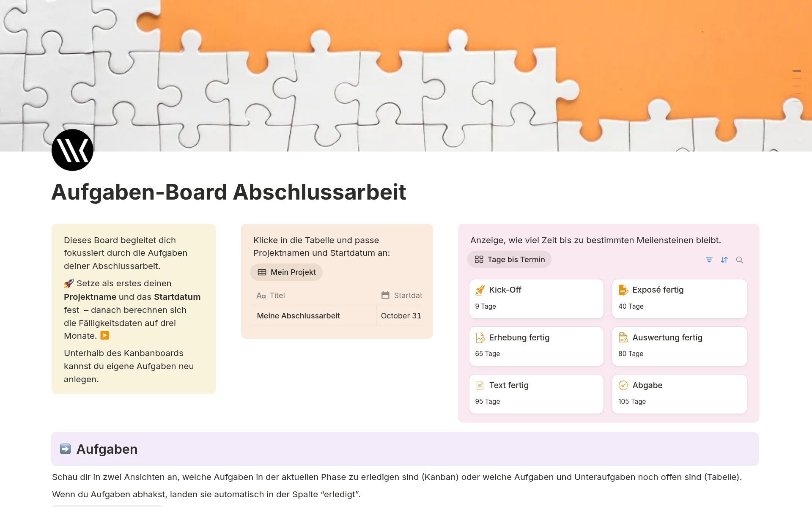The image size is (812, 507).
Task: Click the Erhebung fertig card icon
Action: point(480,337)
